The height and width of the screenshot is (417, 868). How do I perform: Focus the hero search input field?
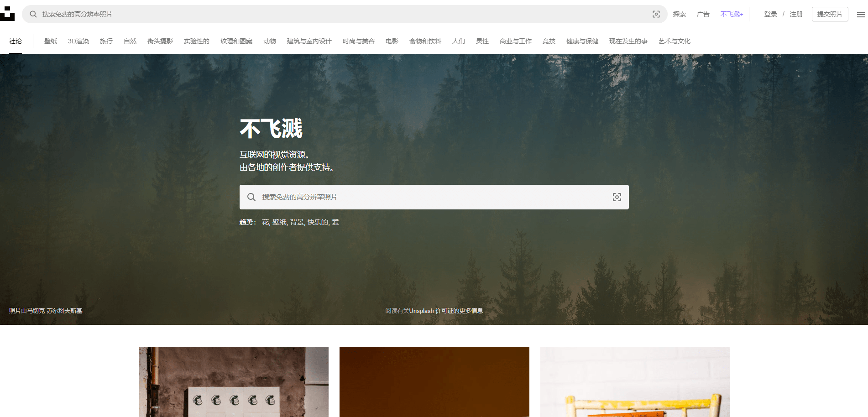(434, 197)
